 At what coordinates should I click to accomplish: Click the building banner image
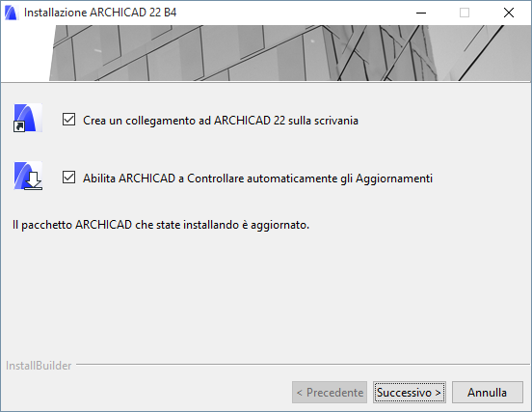click(289, 53)
